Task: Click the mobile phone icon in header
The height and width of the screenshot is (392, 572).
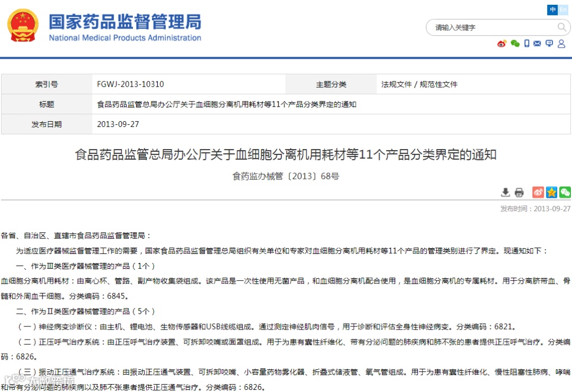Action: [x=526, y=44]
